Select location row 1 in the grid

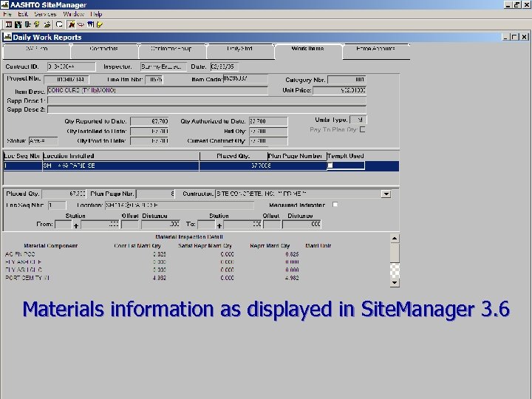(x=201, y=166)
